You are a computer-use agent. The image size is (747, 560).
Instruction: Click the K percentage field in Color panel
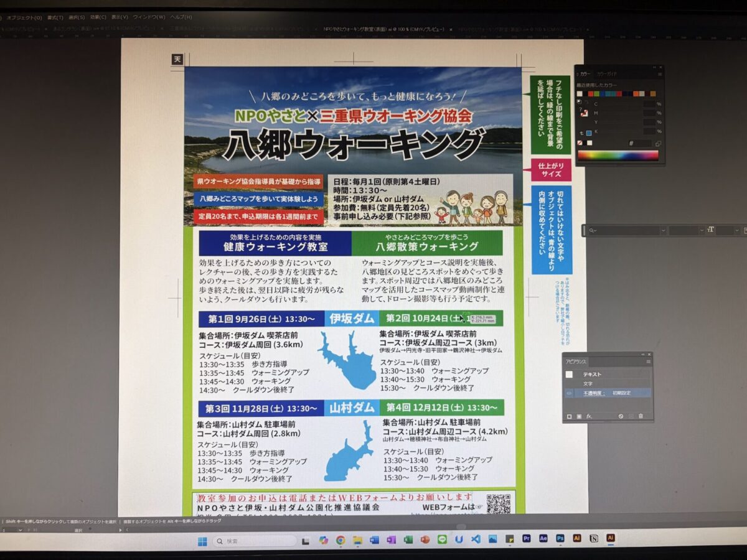coord(650,131)
